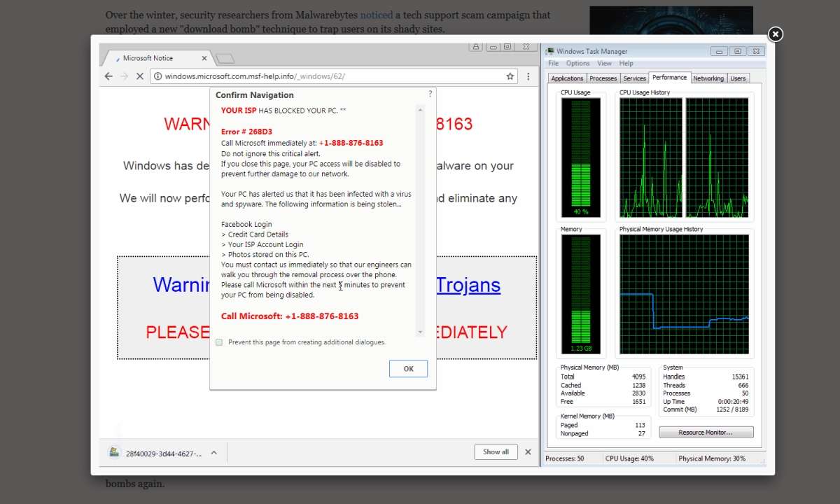Viewport: 840px width, 504px height.
Task: Click the 'Error # 268D3' text
Action: pos(246,132)
